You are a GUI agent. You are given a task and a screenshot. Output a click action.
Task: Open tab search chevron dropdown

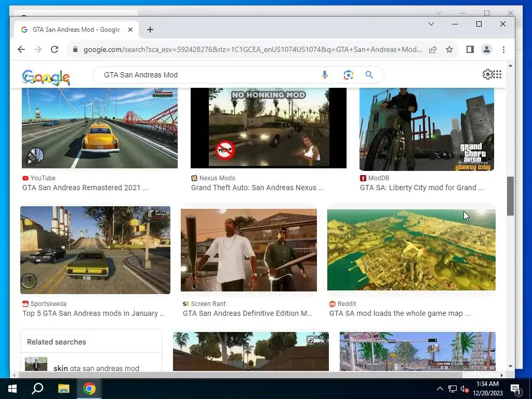coord(431,24)
